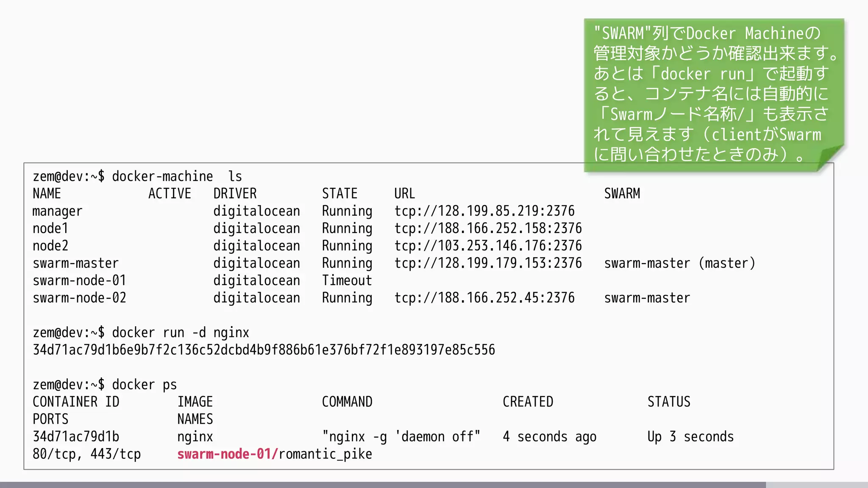
Task: Select the STATE column header
Action: [339, 194]
